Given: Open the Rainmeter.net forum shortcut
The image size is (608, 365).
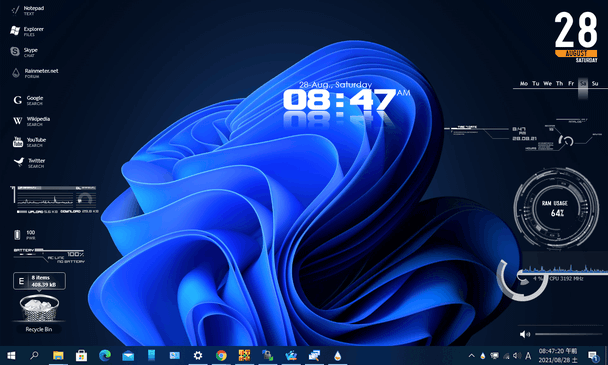Looking at the screenshot, I should (x=35, y=73).
